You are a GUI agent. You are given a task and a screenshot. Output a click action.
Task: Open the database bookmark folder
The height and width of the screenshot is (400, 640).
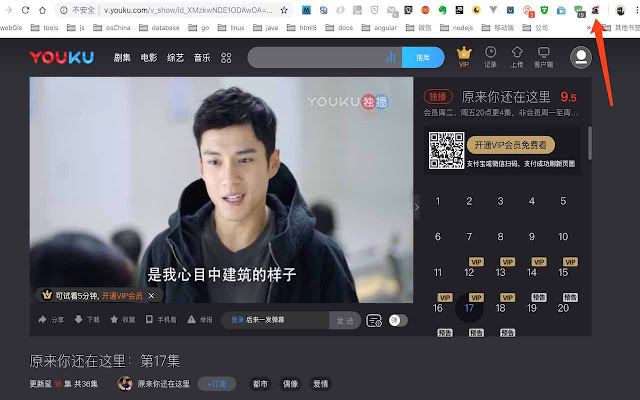click(159, 28)
